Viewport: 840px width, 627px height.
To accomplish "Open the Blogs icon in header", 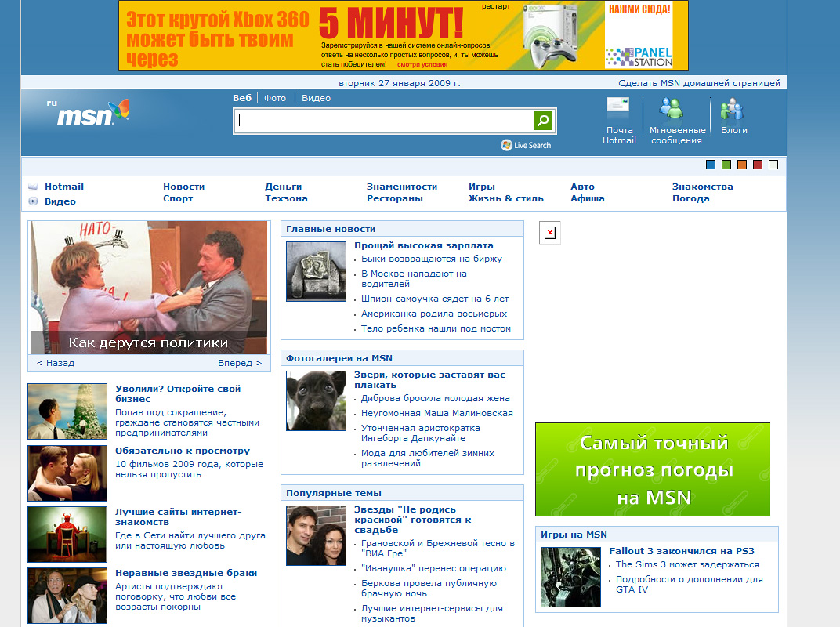I will (x=731, y=110).
